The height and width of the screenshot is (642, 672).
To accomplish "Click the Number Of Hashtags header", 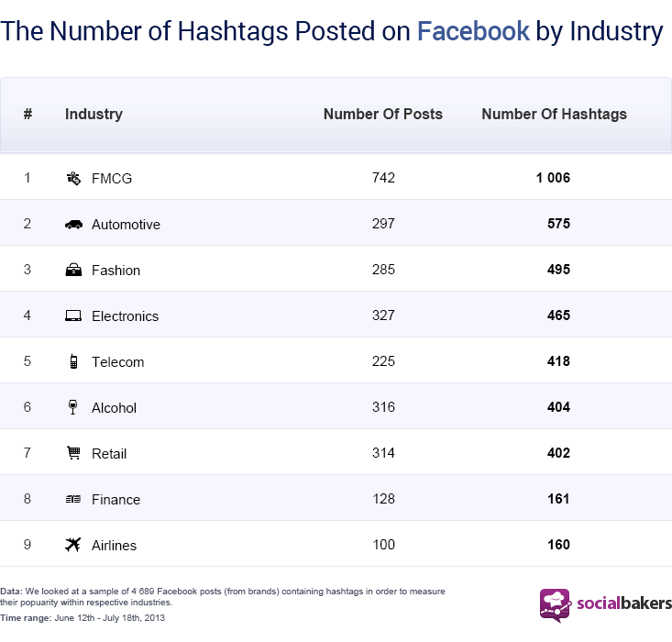I will click(554, 115).
